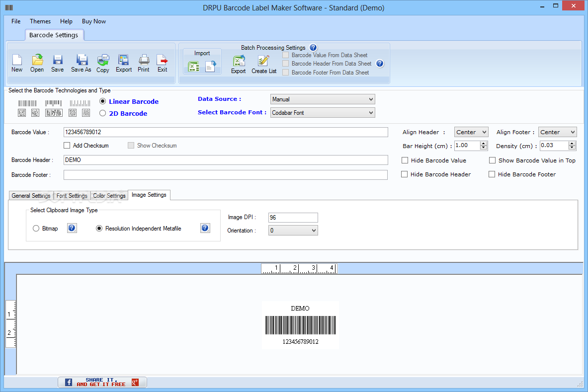Choose the Bitmap clipboard image type
Image resolution: width=588 pixels, height=392 pixels.
(x=36, y=228)
